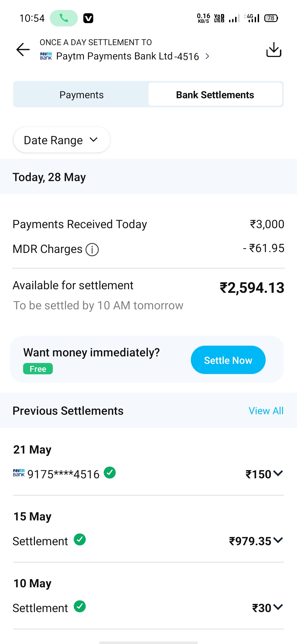Expand the ₹150 settlement from 21 May
The width and height of the screenshot is (297, 644).
[x=278, y=473]
